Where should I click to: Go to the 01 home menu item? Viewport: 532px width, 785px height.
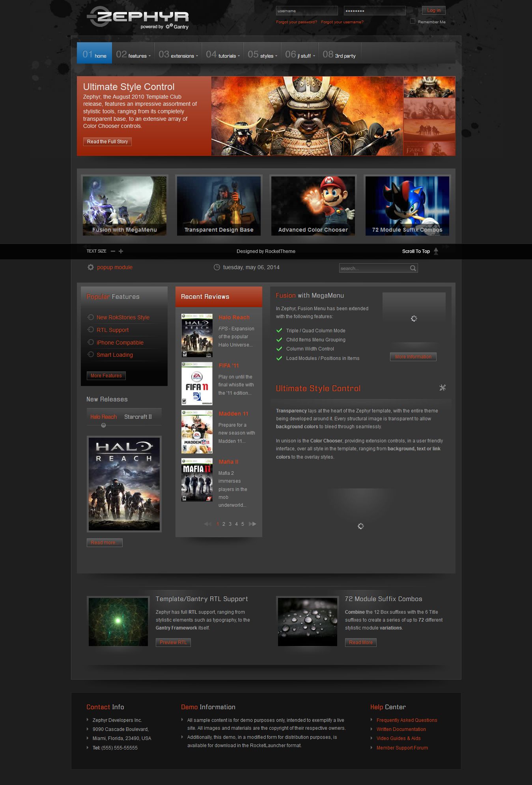(95, 53)
